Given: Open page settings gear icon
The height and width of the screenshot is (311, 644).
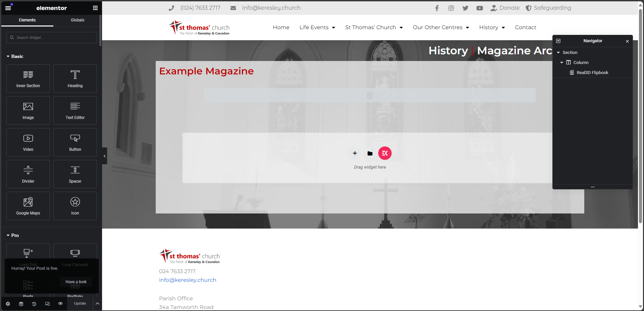Looking at the screenshot, I should pyautogui.click(x=8, y=304).
